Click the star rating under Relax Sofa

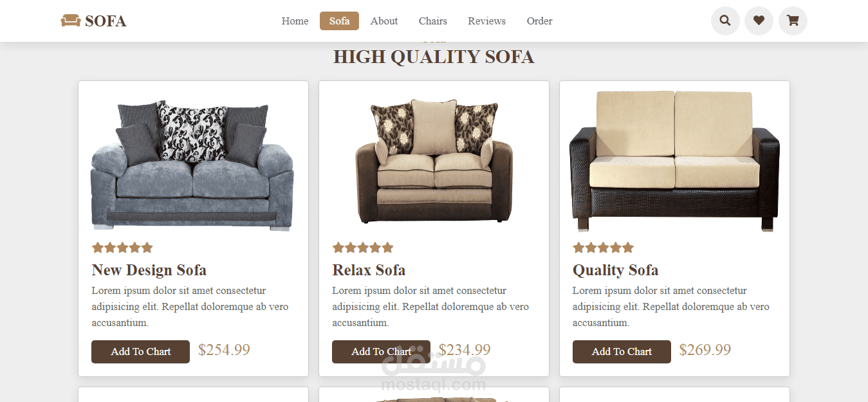tap(363, 248)
